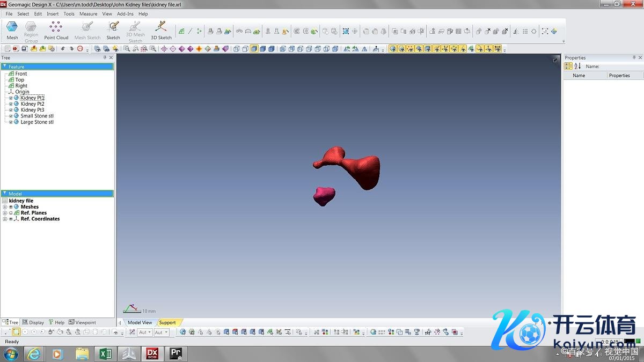The width and height of the screenshot is (644, 362).
Task: Uncheck visibility of Kidney Pt1
Action: tap(11, 98)
